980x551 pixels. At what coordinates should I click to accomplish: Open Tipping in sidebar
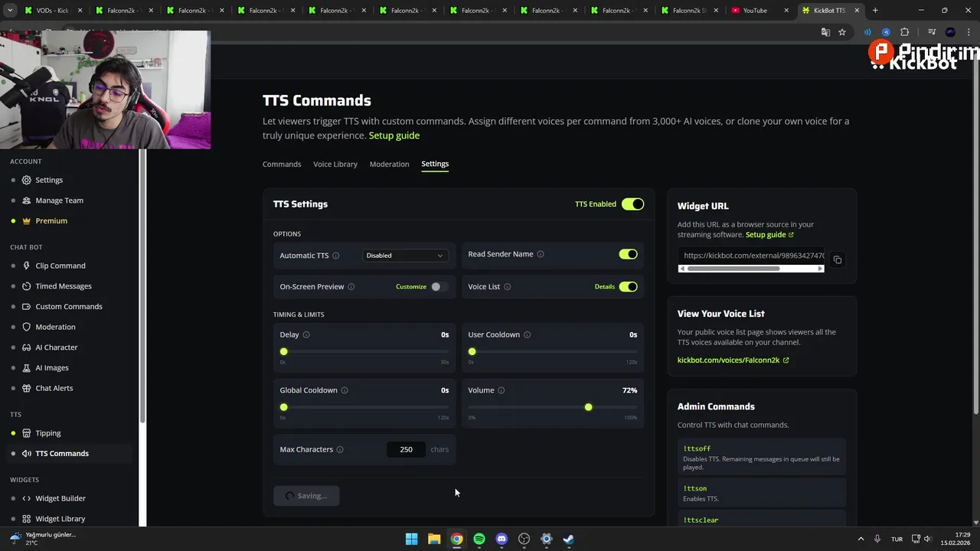[x=48, y=433]
